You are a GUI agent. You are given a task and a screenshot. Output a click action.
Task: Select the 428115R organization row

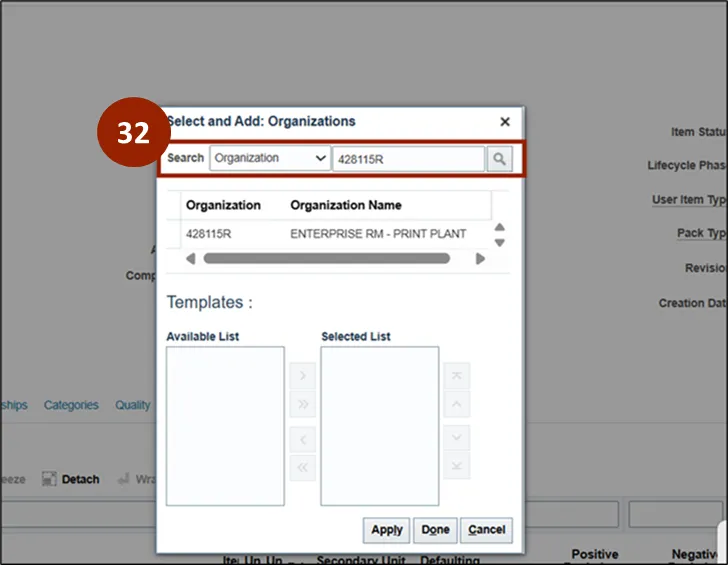(x=329, y=234)
